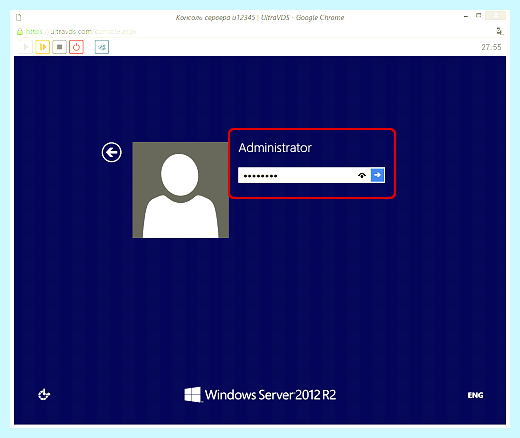This screenshot has height=438, width=520.
Task: Minimize the Chrome console window
Action: [x=466, y=16]
